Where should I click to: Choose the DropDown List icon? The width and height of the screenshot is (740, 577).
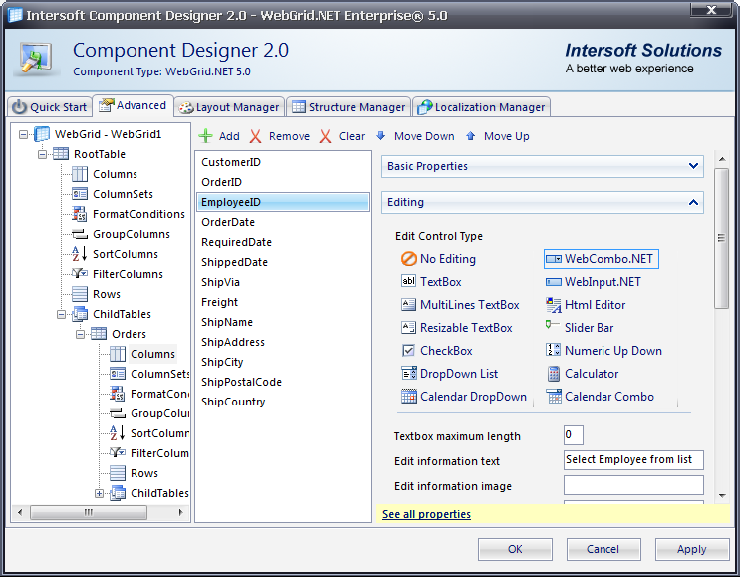click(x=409, y=373)
